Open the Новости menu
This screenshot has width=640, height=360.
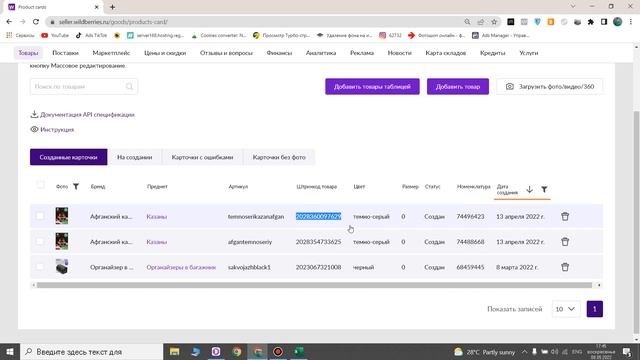(400, 53)
